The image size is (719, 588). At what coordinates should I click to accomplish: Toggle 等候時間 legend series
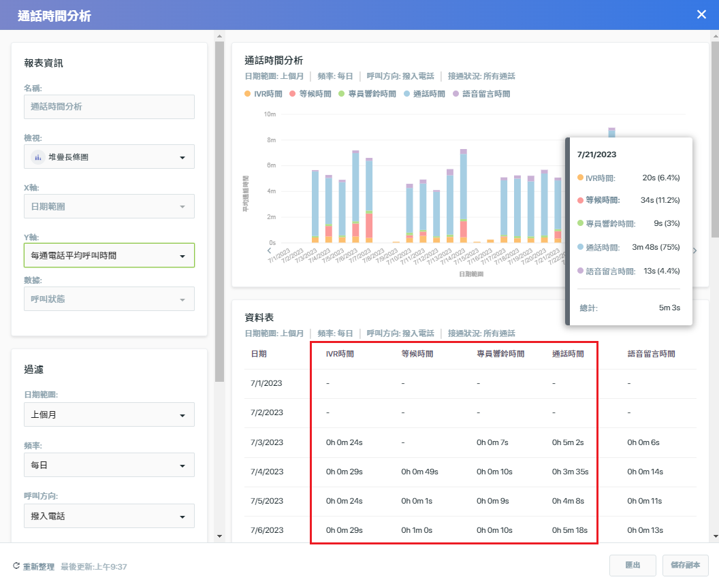click(x=310, y=94)
